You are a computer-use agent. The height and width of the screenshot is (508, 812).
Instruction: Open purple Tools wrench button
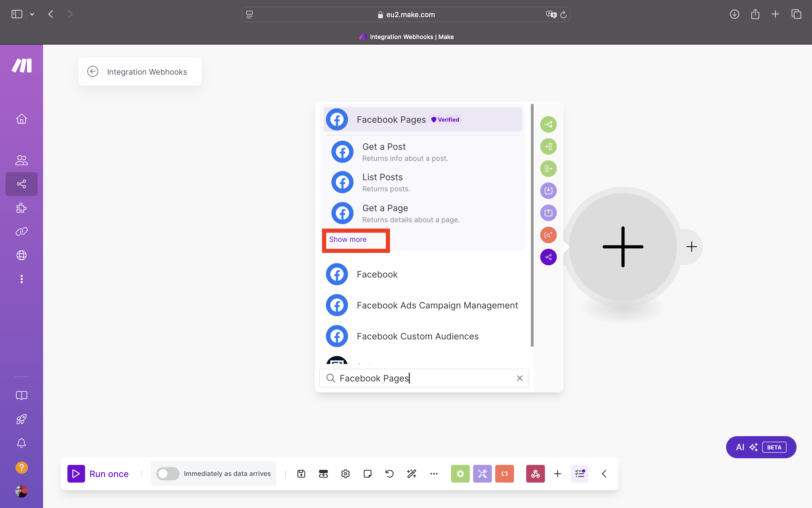(x=482, y=474)
